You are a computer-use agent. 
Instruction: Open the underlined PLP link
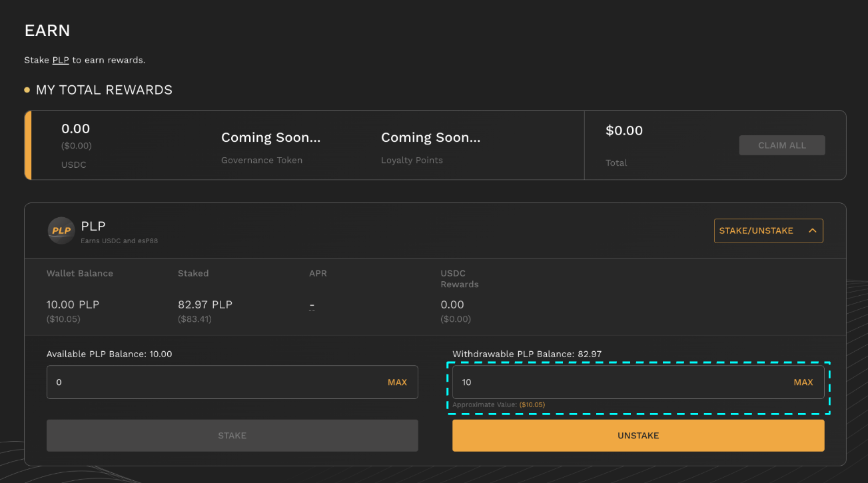(61, 60)
